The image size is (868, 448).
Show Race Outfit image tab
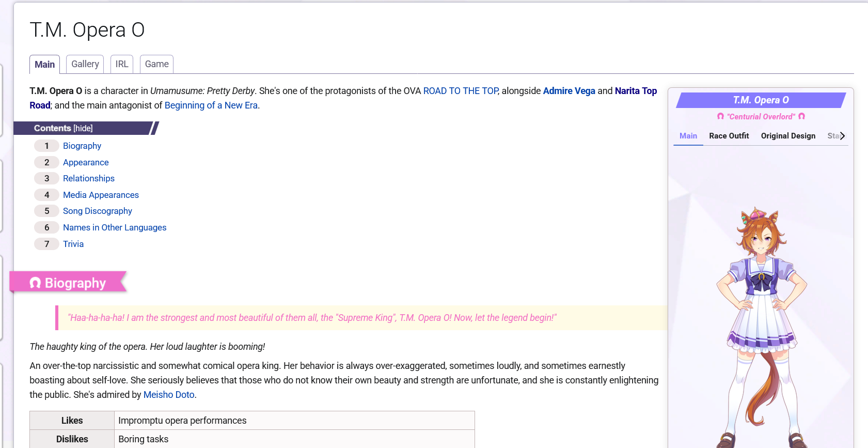pyautogui.click(x=729, y=136)
